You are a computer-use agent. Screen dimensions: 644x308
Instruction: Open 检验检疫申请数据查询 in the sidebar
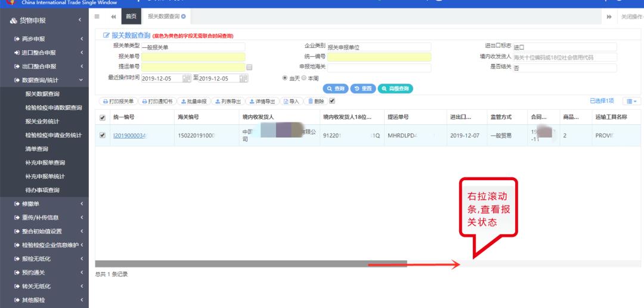pos(54,107)
